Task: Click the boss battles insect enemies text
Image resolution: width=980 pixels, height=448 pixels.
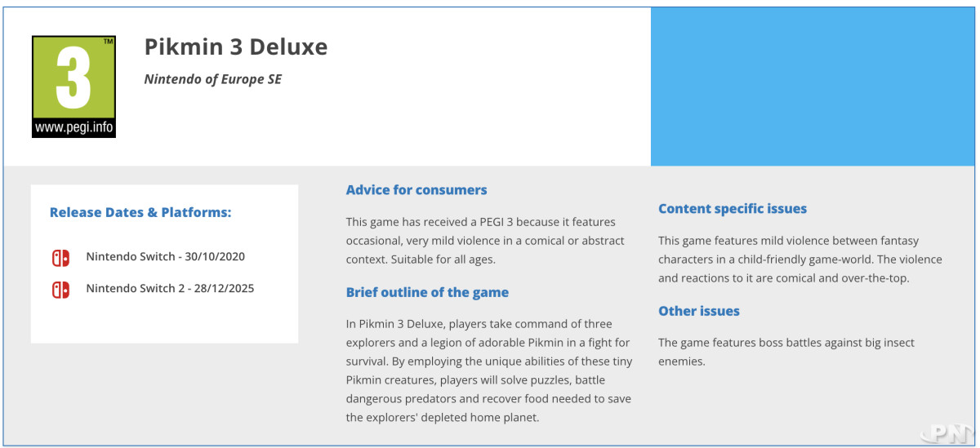Action: 786,352
